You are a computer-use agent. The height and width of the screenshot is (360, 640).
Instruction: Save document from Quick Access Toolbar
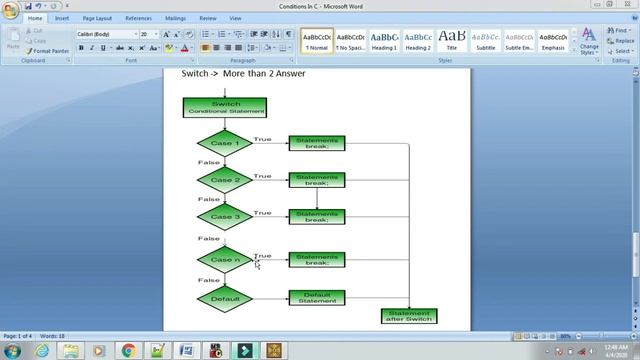(x=28, y=6)
